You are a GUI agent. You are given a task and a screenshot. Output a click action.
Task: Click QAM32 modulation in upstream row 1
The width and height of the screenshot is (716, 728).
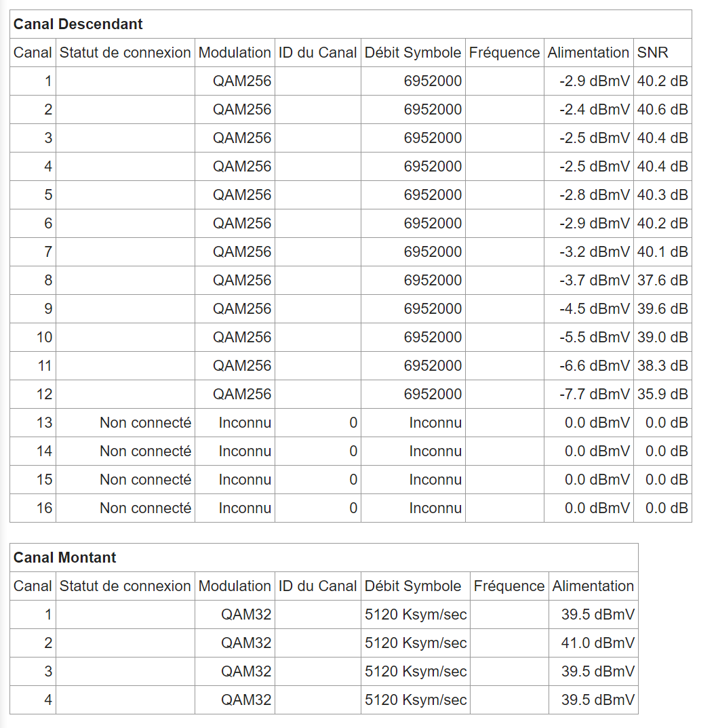click(x=246, y=614)
